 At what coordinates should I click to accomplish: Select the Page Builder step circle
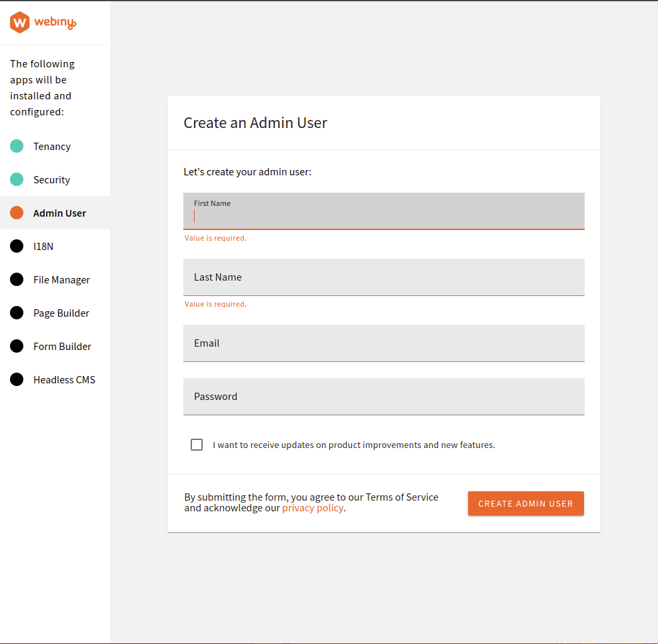[17, 313]
